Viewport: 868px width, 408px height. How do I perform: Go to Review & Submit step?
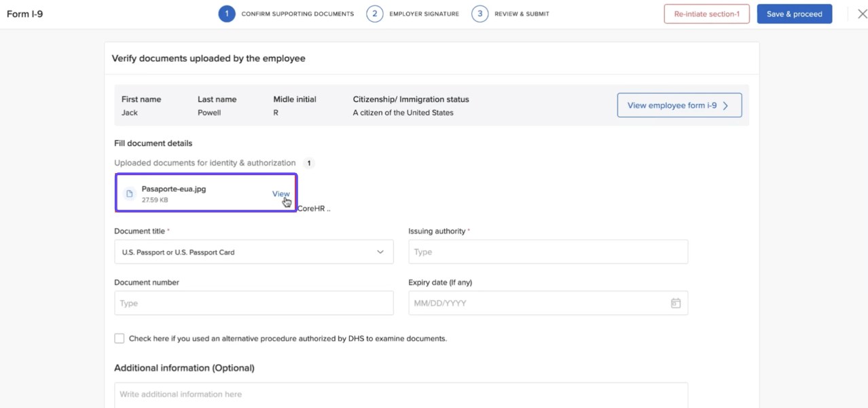522,14
